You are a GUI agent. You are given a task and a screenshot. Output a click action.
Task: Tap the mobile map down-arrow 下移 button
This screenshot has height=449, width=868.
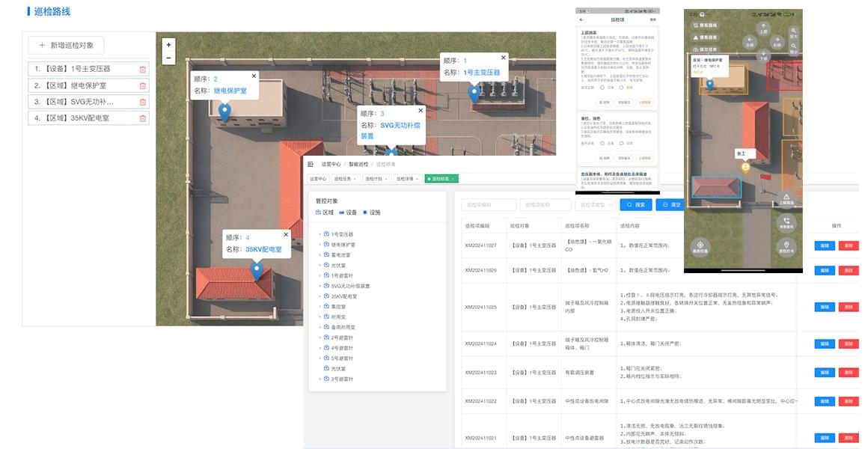pyautogui.click(x=763, y=55)
